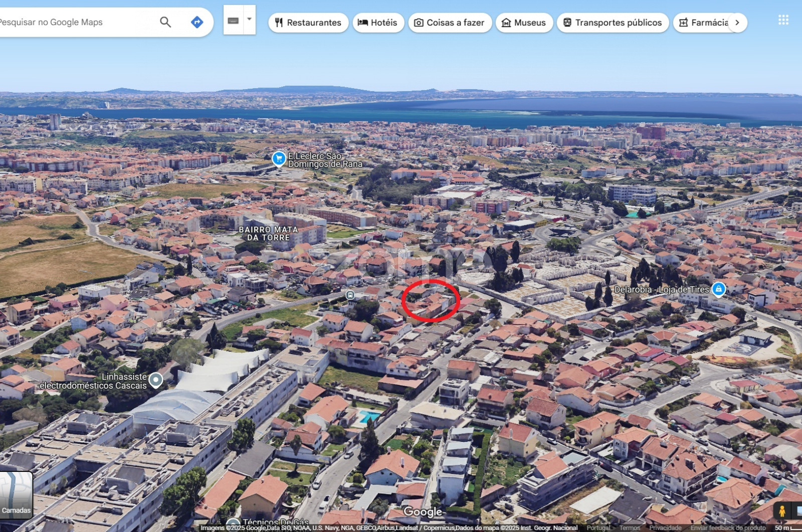Click the E.Leclerc shopping cart pin
This screenshot has width=802, height=532.
(x=279, y=159)
